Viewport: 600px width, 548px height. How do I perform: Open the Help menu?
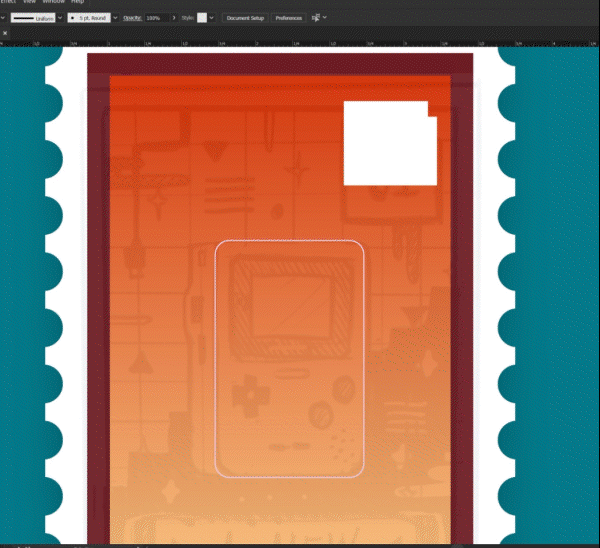tap(77, 2)
